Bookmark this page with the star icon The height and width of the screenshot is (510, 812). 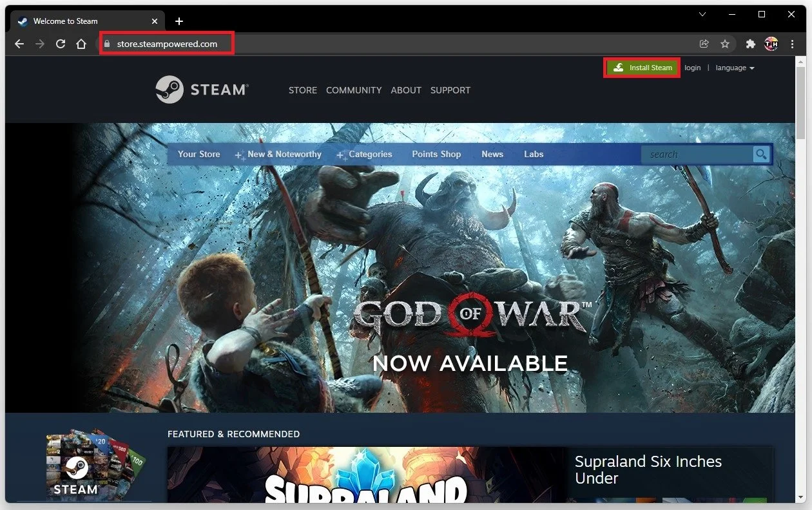click(x=725, y=44)
